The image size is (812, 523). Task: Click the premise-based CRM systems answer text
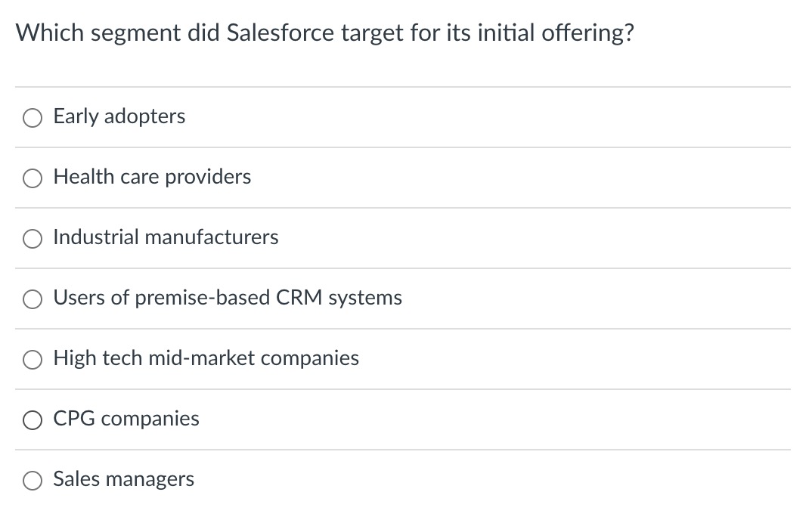(227, 298)
